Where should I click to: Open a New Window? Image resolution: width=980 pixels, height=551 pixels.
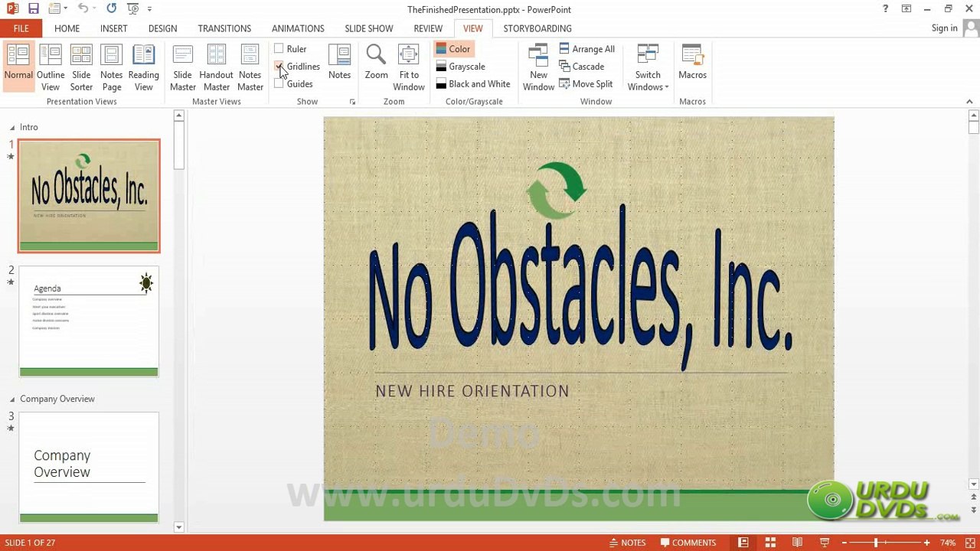click(x=538, y=67)
